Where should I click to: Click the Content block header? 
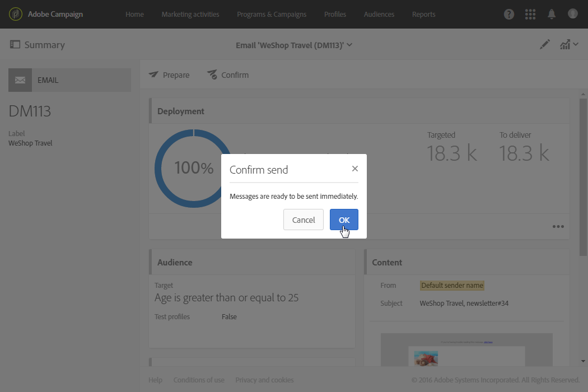[467, 262]
